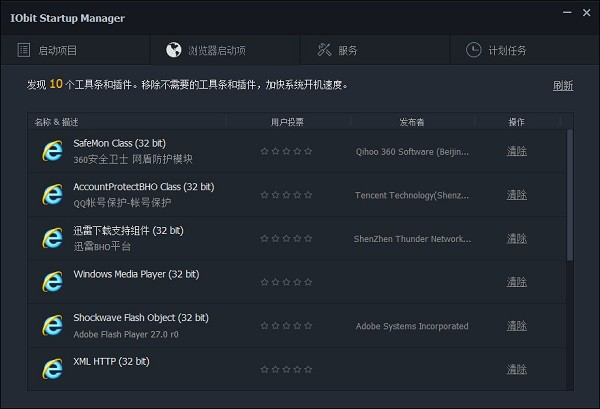Remove Shockwave Flash Object with 清除 link
Viewport: 600px width, 409px height.
pyautogui.click(x=517, y=326)
